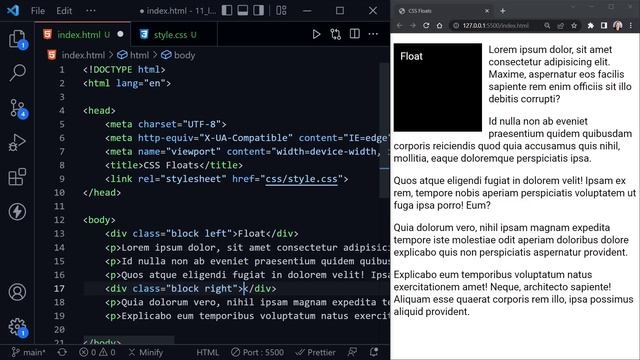Open editor More Actions ellipsis
Screen dimensions: 640x360
tap(373, 34)
